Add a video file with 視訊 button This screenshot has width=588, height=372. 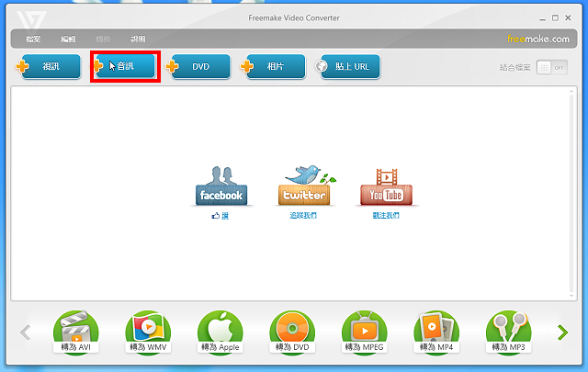pos(51,66)
